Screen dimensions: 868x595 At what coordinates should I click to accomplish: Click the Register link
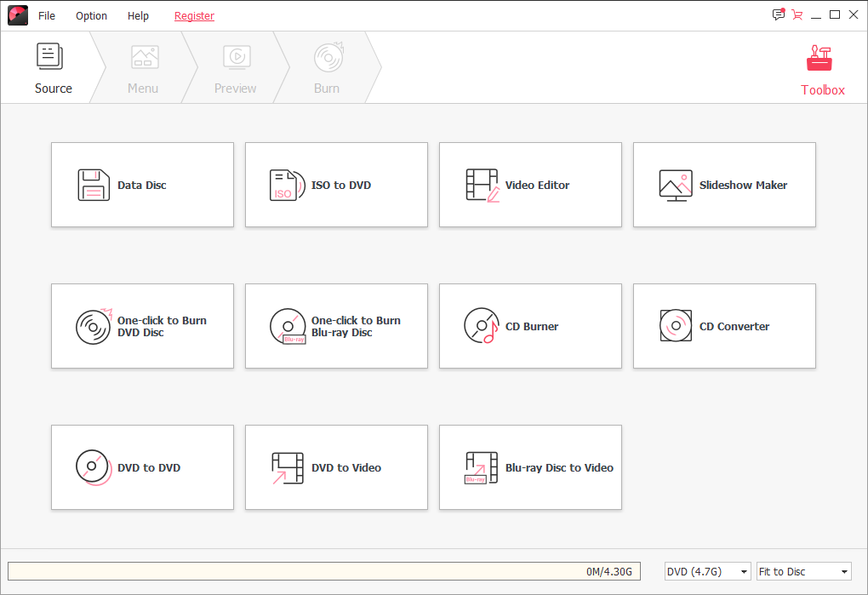(194, 16)
